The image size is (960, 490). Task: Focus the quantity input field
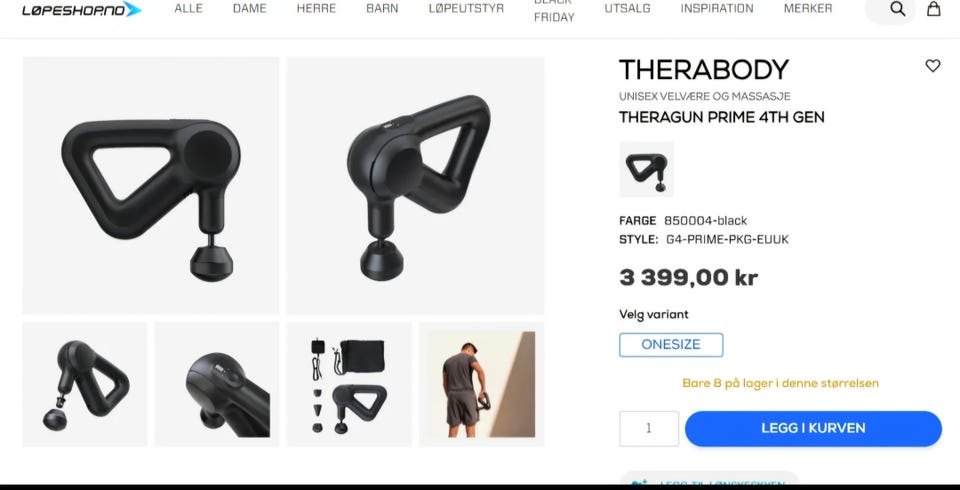coord(649,428)
